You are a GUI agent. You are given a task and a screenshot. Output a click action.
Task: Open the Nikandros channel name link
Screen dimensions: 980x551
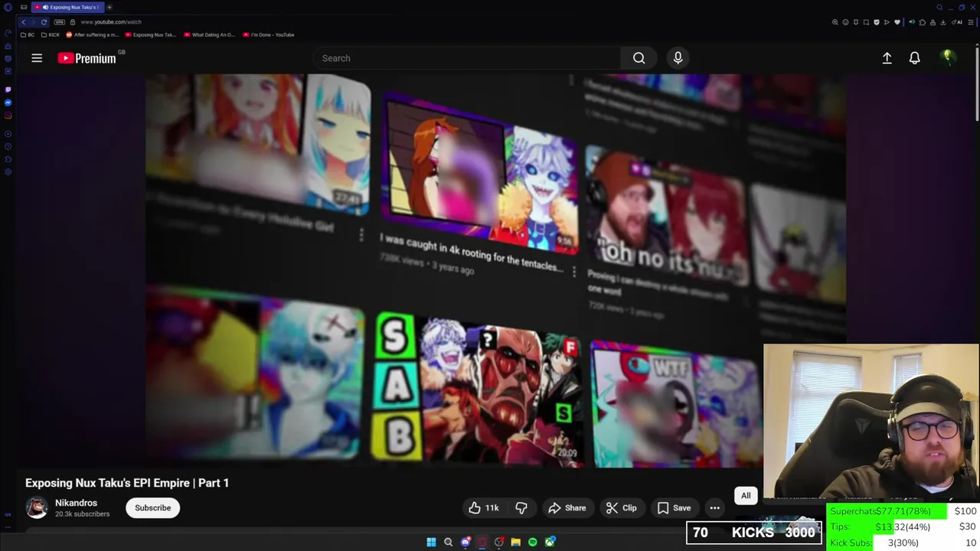(76, 503)
